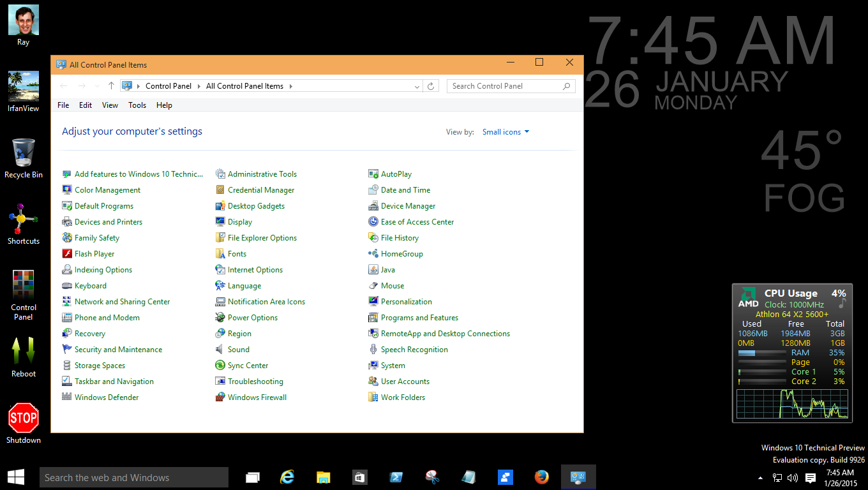Open the View menu

tap(110, 105)
